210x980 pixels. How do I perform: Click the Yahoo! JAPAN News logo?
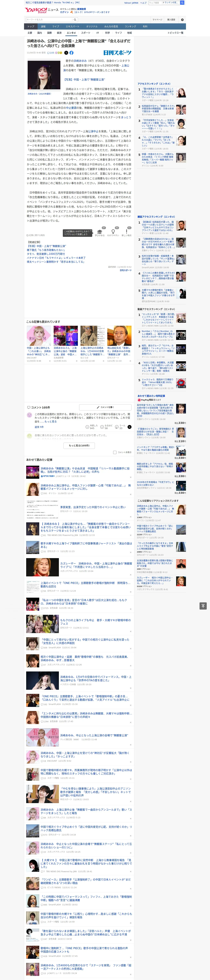pos(42,10)
